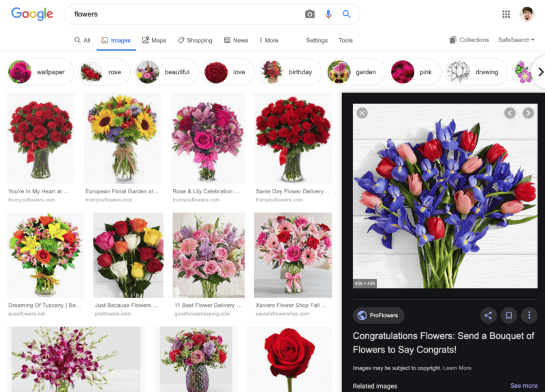Image resolution: width=545 pixels, height=392 pixels.
Task: Open Tools filter options
Action: tap(346, 40)
